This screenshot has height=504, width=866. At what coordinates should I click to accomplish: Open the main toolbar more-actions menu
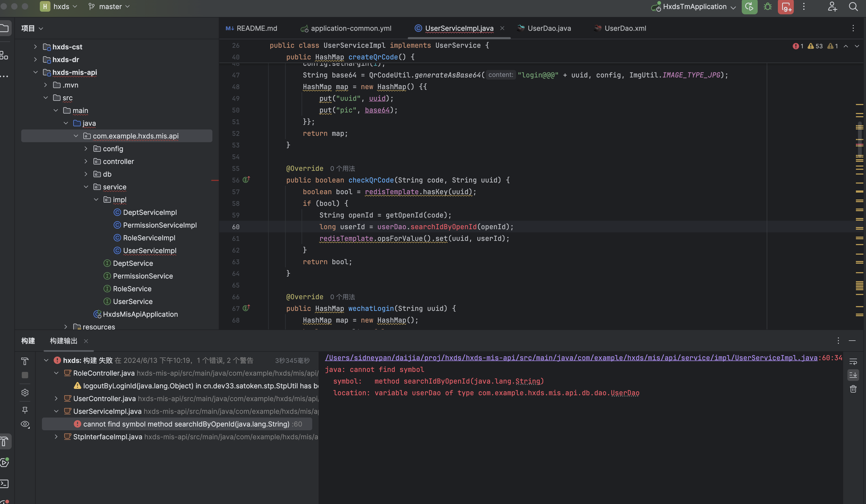(804, 7)
